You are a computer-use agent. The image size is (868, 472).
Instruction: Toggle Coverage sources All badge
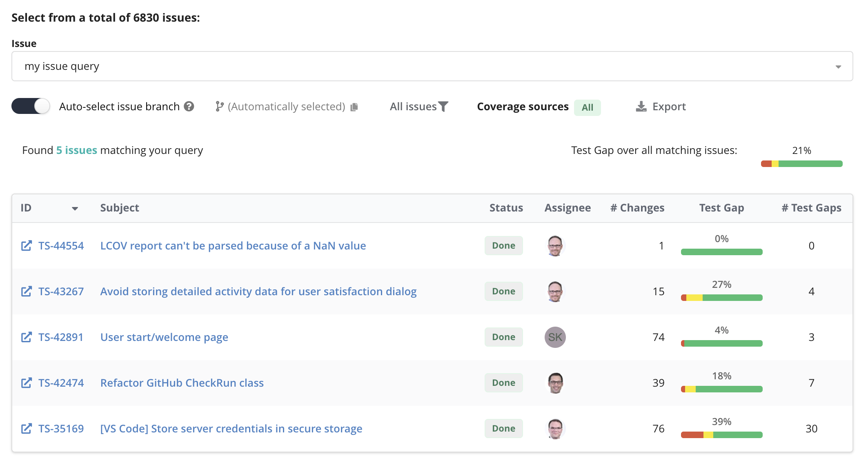tap(587, 107)
